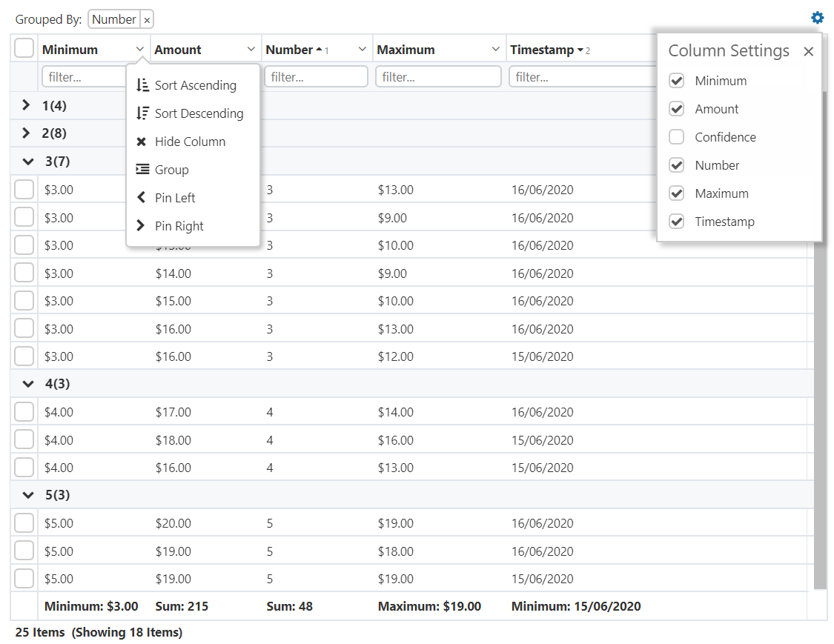The image size is (834, 644).
Task: Click the Group icon in context menu
Action: (142, 170)
